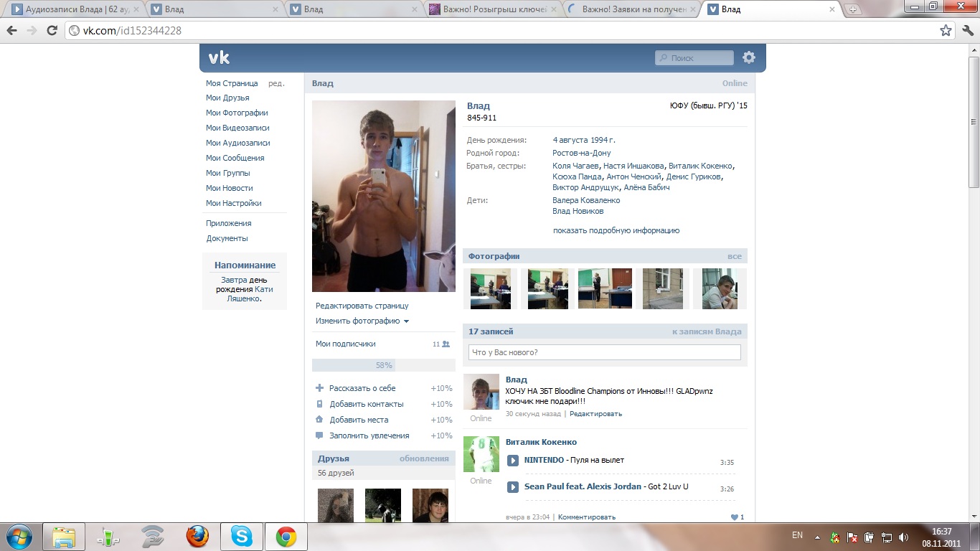980x551 pixels.
Task: Open Chrome wrench menu icon
Action: coord(966,30)
